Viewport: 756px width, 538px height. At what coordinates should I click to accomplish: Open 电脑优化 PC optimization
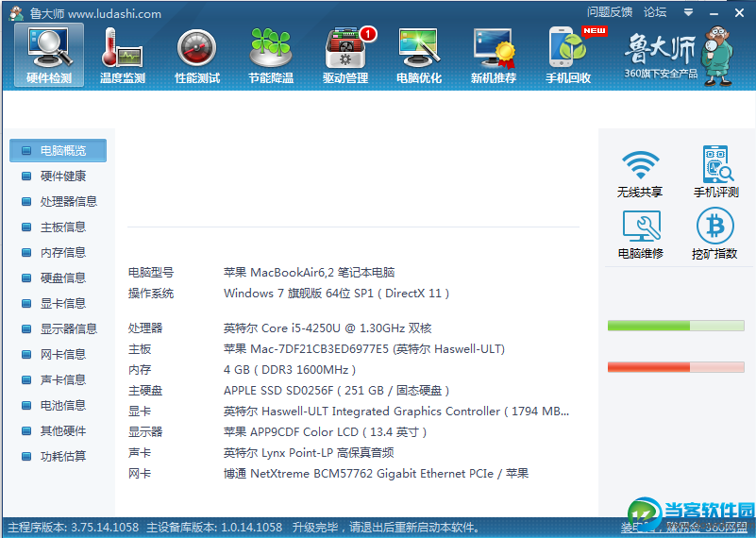point(419,55)
